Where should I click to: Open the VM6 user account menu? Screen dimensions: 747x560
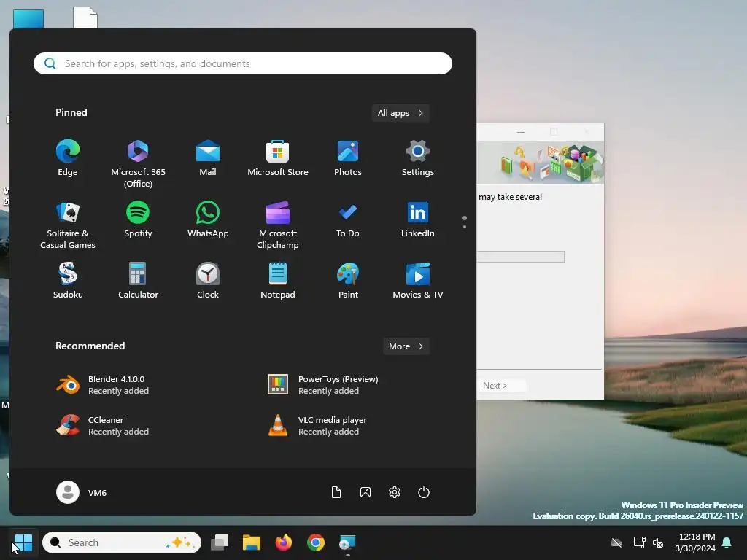click(82, 492)
